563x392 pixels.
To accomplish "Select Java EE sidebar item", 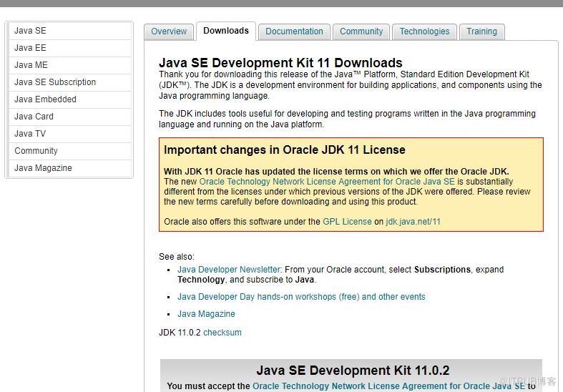I will pos(69,48).
